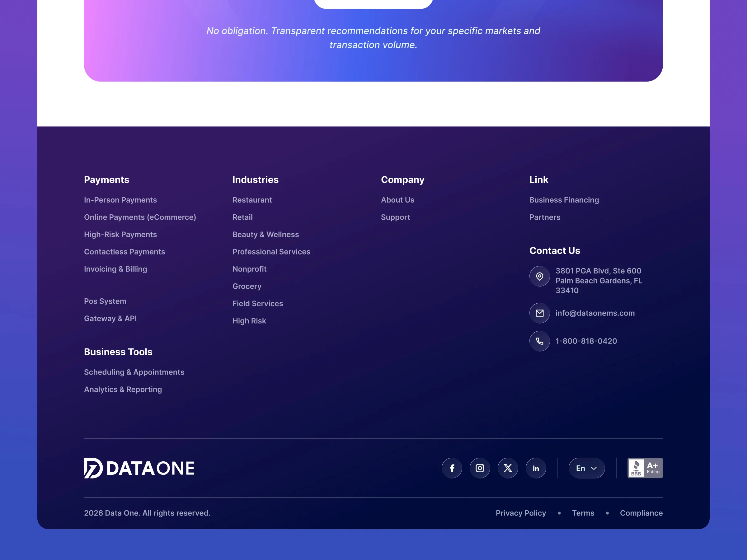Open Terms link in footer
This screenshot has width=747, height=560.
pyautogui.click(x=583, y=513)
